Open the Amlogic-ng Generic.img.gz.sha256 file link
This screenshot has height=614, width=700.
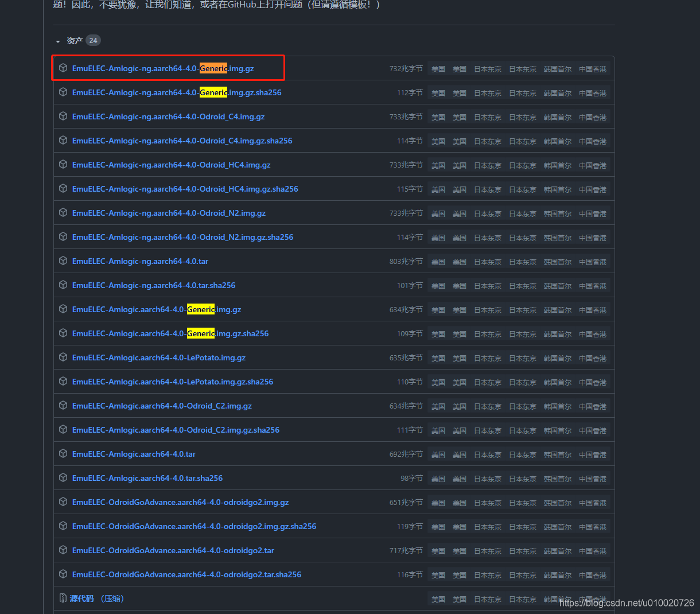(177, 92)
